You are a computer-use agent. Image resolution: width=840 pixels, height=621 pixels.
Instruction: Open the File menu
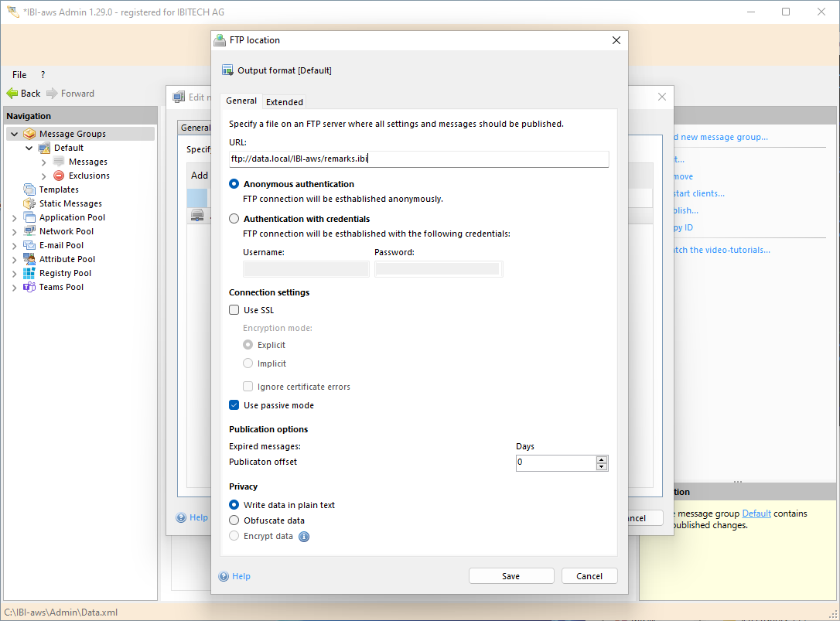(x=19, y=75)
